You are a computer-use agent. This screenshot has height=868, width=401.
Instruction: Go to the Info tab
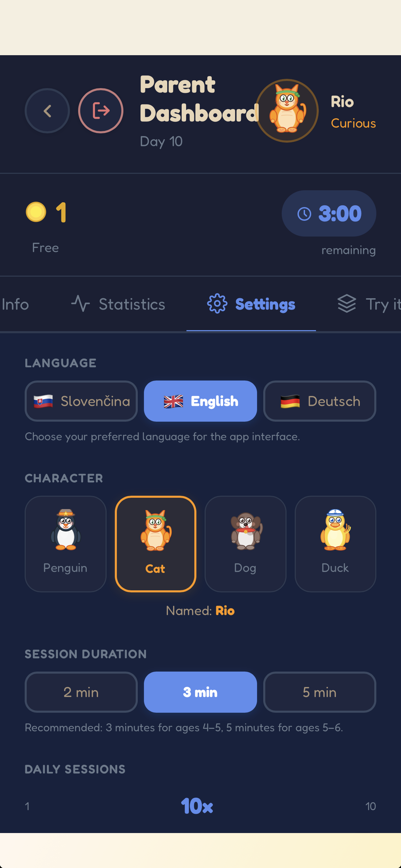(15, 304)
